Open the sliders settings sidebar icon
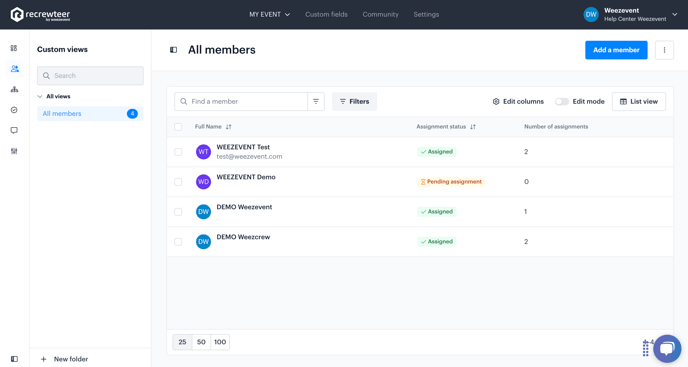 point(14,151)
